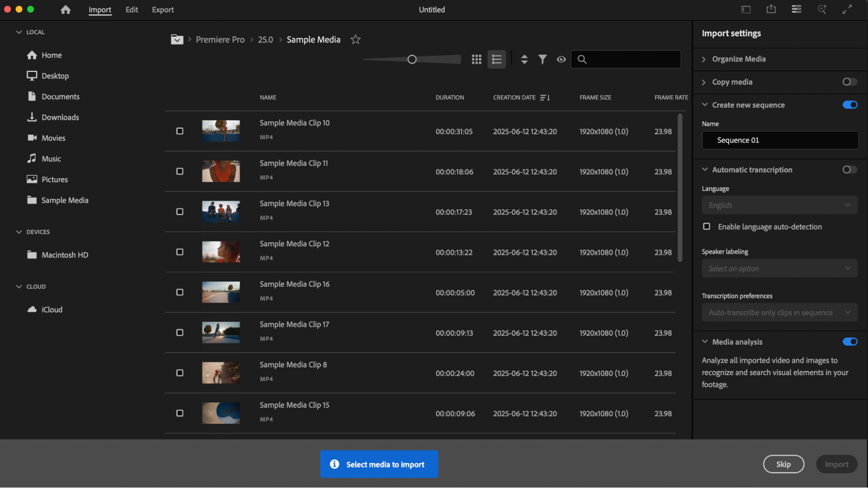Image resolution: width=868 pixels, height=488 pixels.
Task: Open the sort options icon
Action: coord(524,59)
